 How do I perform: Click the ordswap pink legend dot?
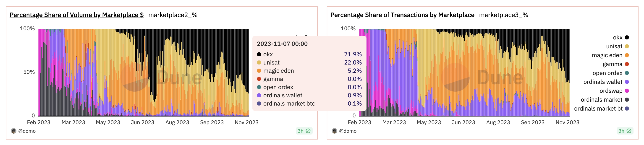[x=627, y=91]
